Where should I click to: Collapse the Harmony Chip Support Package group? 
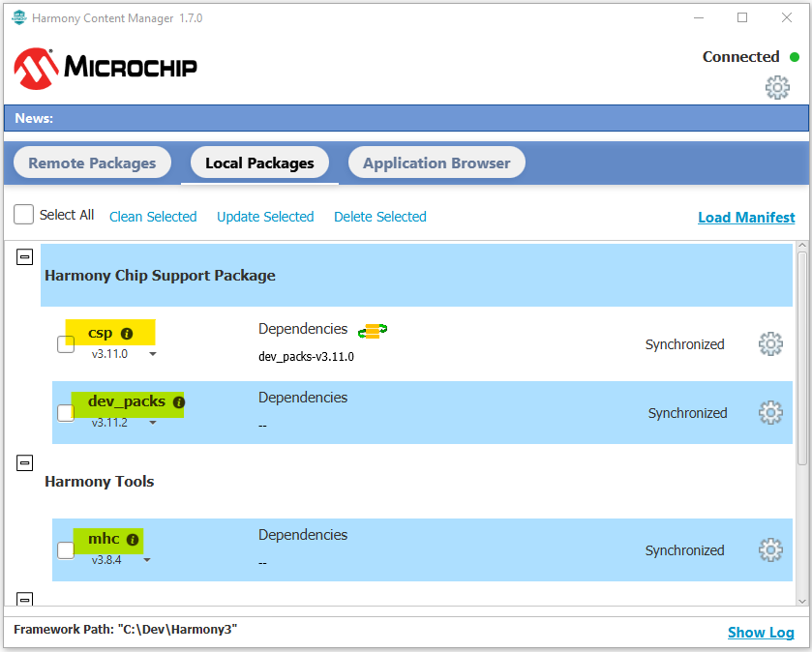click(25, 256)
